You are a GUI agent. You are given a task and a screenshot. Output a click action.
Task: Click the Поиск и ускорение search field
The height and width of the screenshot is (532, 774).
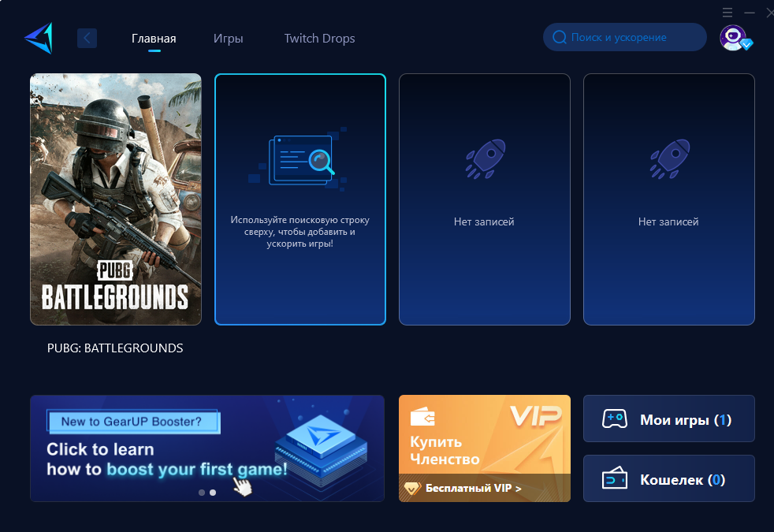click(x=625, y=37)
